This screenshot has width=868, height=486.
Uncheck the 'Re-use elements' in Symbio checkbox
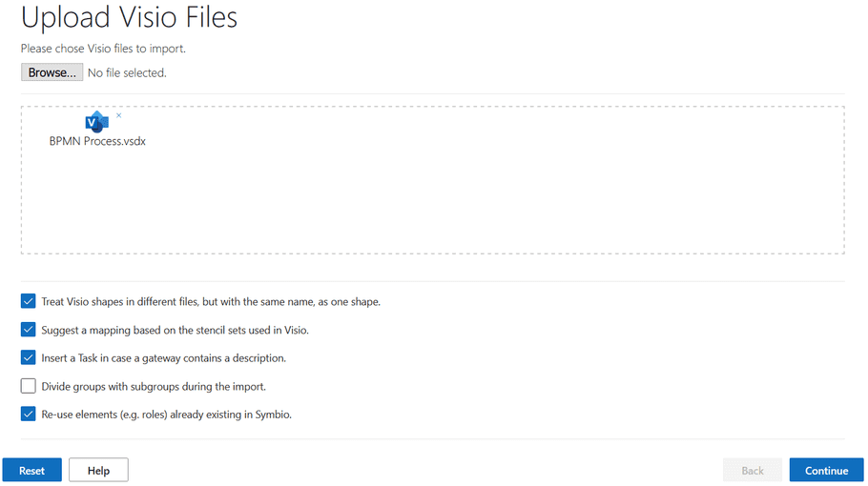point(29,415)
